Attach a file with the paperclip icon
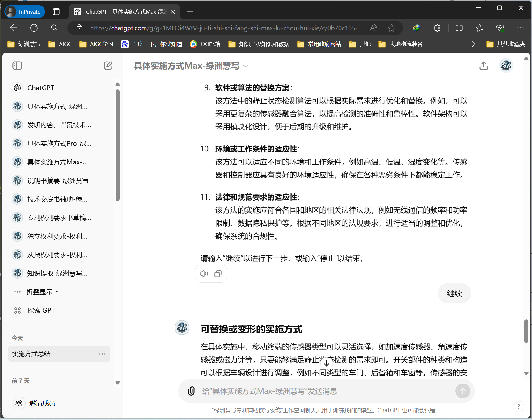Screen dimensions: 532x420 click(192, 391)
